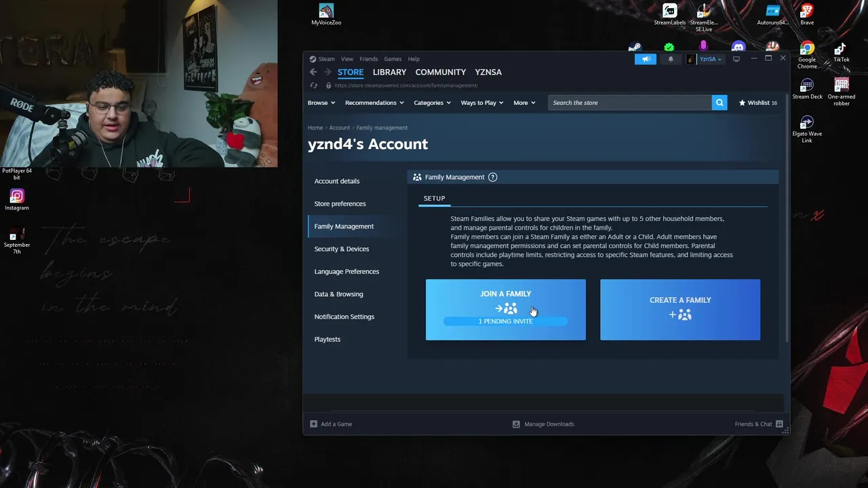Open the Friends menu

[x=368, y=59]
